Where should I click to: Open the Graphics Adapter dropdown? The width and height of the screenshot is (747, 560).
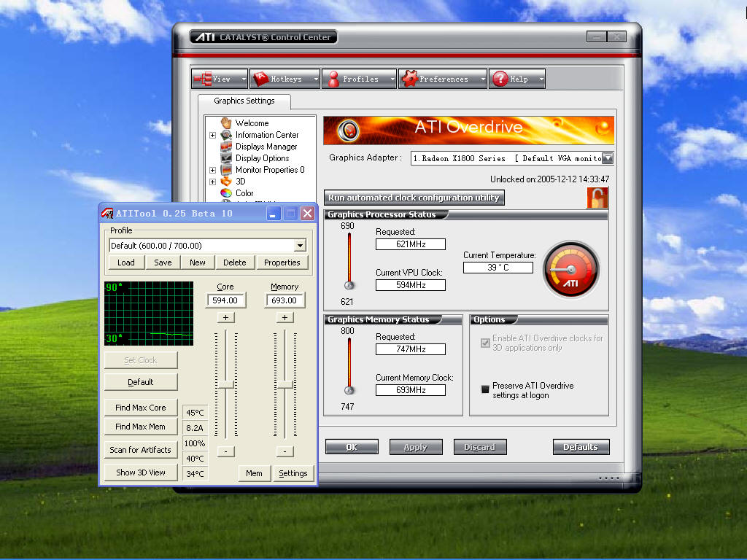(x=608, y=158)
